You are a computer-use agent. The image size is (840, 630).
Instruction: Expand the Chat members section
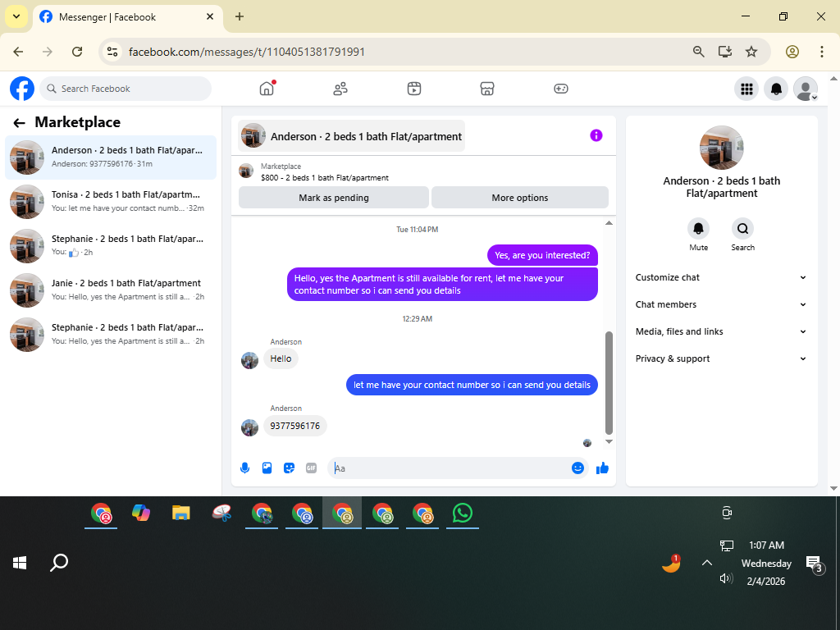pos(721,304)
